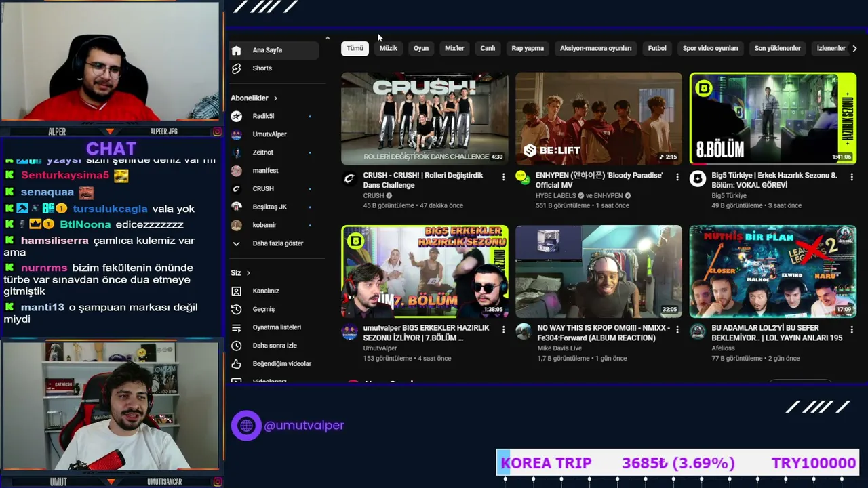This screenshot has height=488, width=868.
Task: Open title BU ADAMLAR LOL2'Yİ BU SEFER BEKLEMİYOR
Action: (x=777, y=333)
